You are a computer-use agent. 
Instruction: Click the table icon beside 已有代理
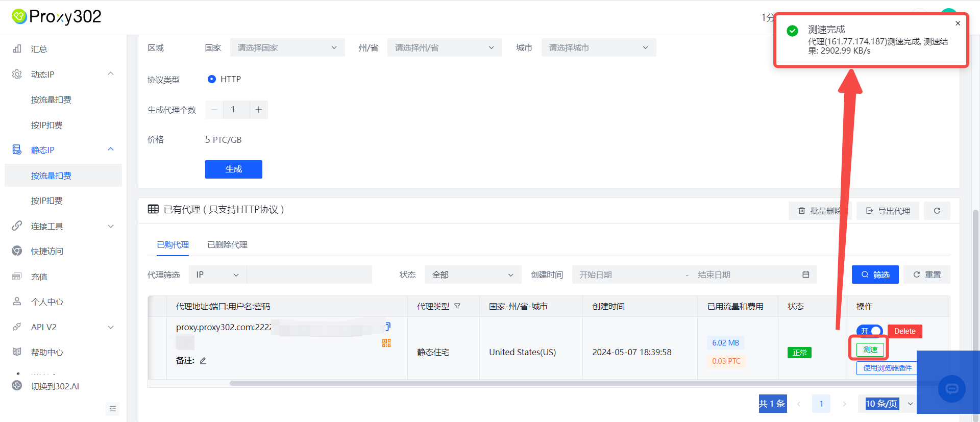[x=153, y=209]
